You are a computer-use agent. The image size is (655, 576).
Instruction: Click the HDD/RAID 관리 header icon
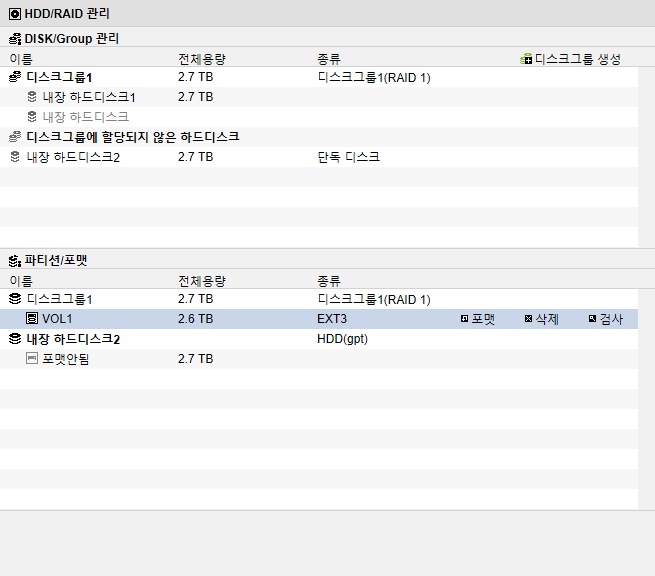(15, 14)
